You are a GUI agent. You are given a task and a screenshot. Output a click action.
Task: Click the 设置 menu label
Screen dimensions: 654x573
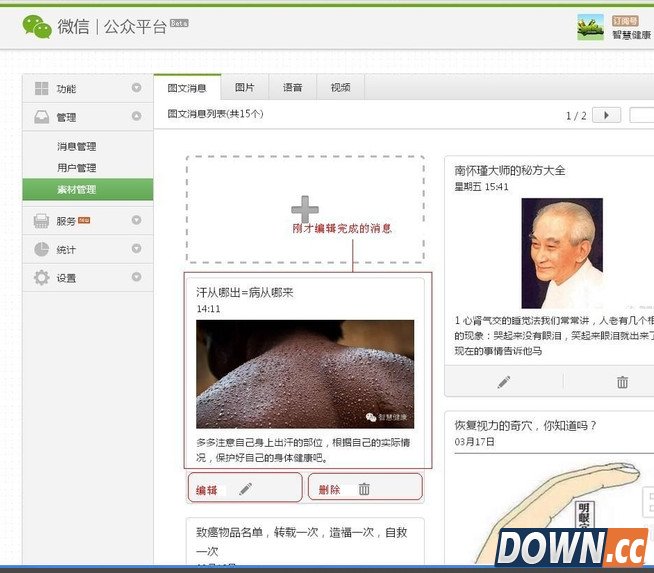(66, 278)
